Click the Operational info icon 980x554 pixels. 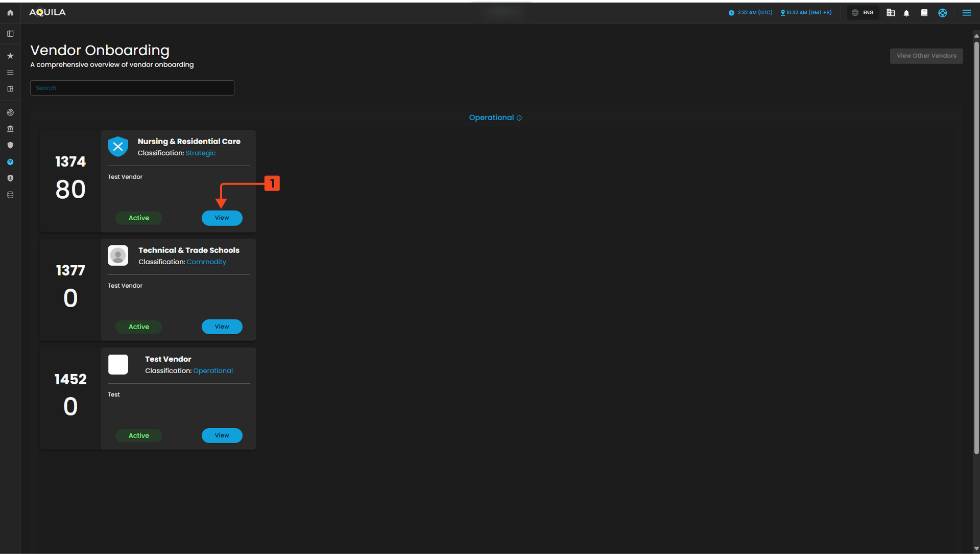[519, 118]
